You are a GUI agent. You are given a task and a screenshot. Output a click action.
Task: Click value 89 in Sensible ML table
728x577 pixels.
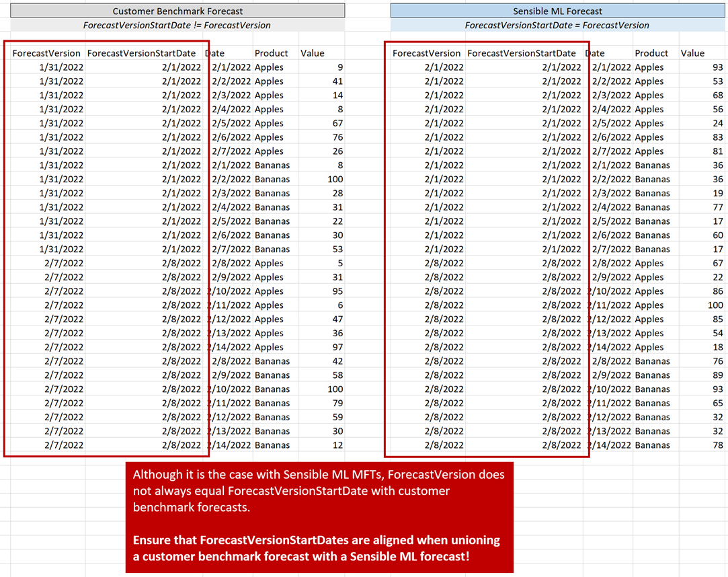[x=718, y=375]
